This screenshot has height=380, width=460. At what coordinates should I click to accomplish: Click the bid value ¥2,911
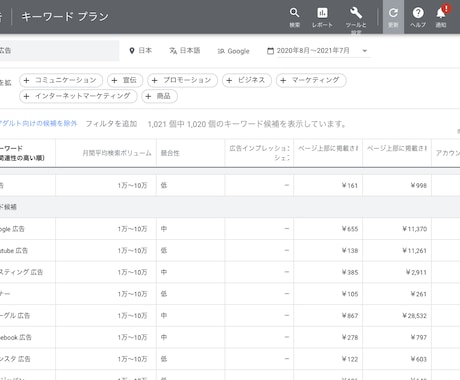[416, 272]
